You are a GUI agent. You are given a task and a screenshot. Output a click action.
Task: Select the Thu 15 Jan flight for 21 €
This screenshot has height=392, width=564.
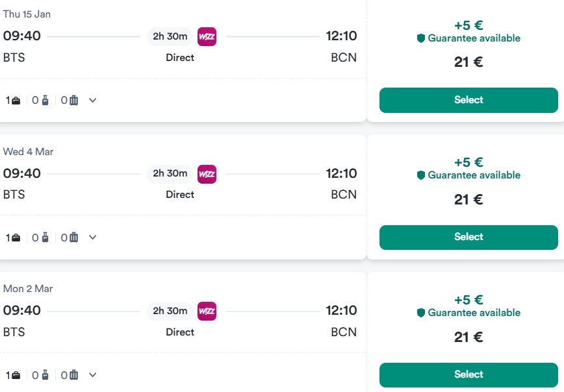468,100
